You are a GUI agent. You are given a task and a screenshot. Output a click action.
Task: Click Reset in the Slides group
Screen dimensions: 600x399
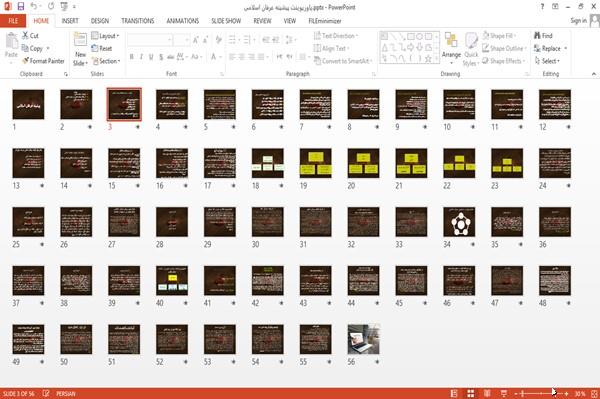pos(102,48)
